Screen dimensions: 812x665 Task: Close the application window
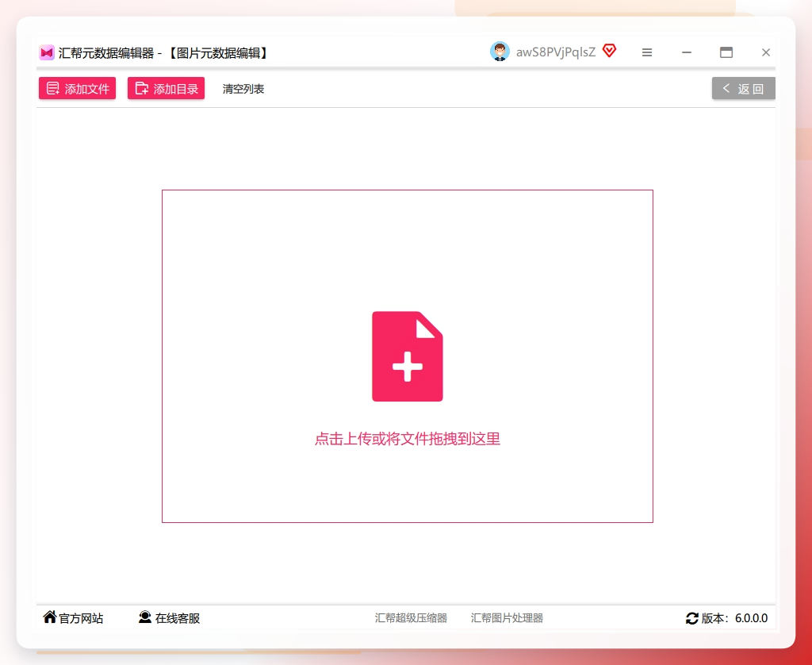(766, 52)
